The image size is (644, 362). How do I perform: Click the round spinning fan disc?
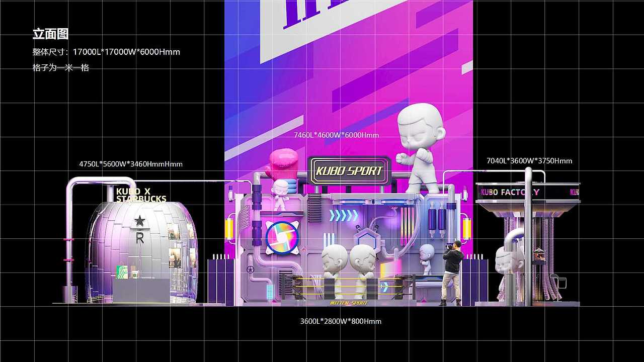coord(281,238)
